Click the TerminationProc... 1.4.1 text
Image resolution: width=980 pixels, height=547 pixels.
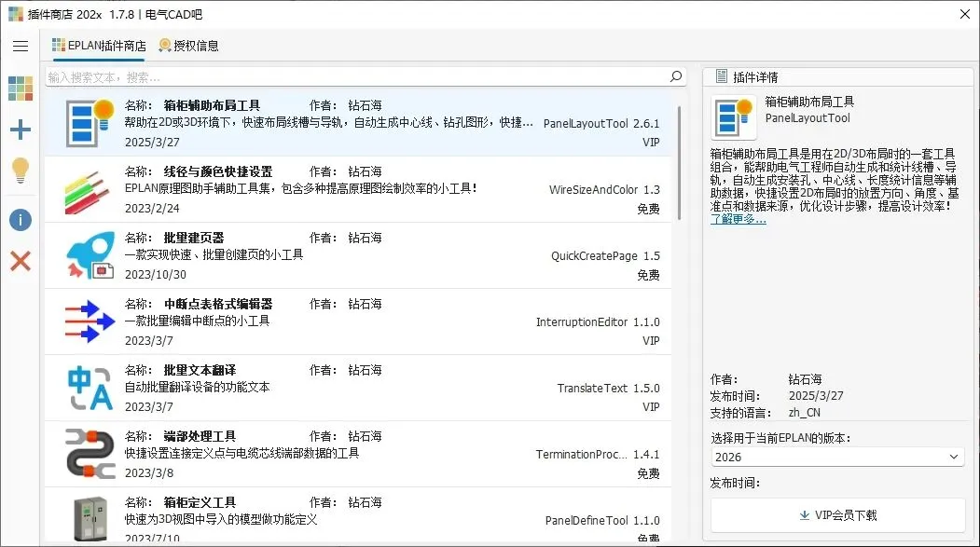click(598, 455)
